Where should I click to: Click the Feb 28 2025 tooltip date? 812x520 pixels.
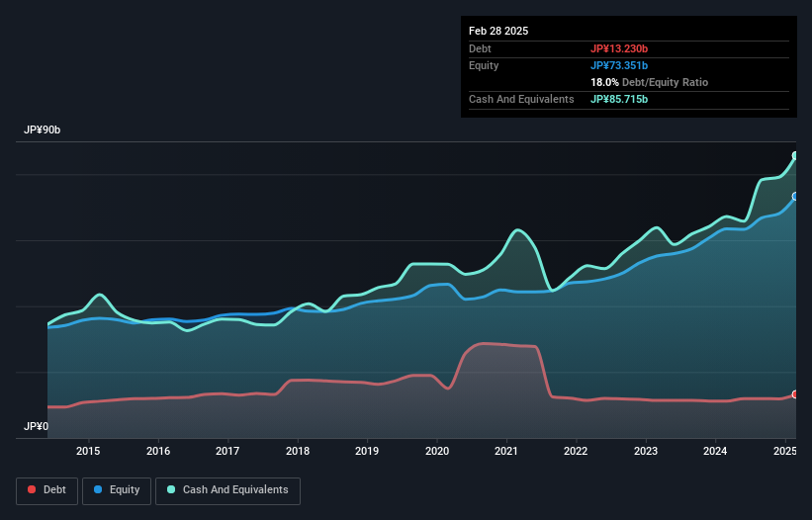(x=498, y=31)
